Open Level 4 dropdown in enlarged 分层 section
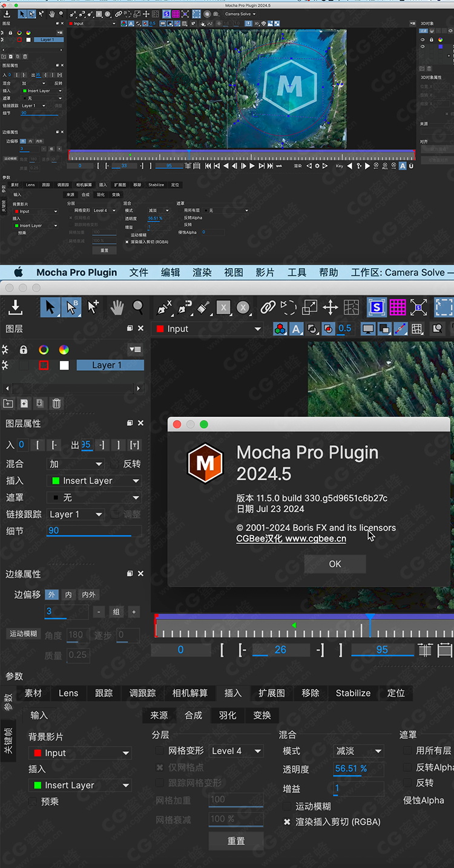 pos(236,751)
